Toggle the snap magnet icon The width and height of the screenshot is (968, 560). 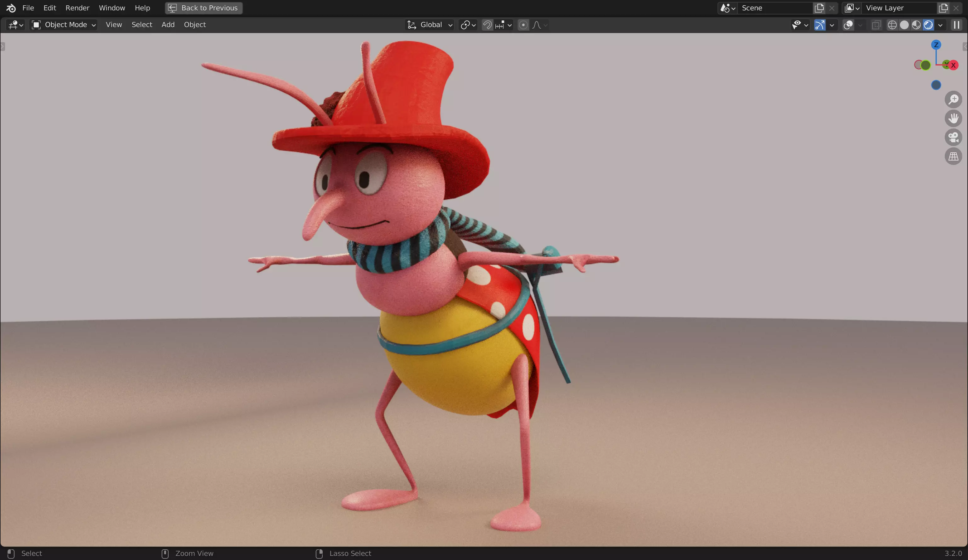[487, 25]
